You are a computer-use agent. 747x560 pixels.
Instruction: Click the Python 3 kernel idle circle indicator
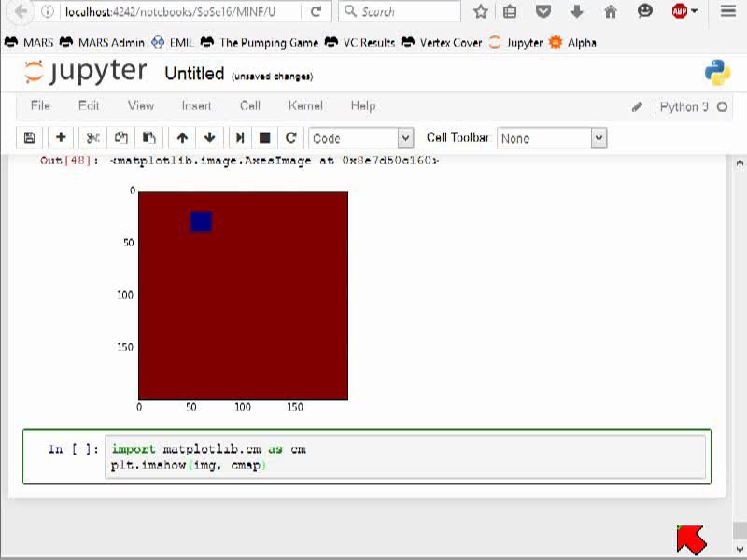click(722, 106)
